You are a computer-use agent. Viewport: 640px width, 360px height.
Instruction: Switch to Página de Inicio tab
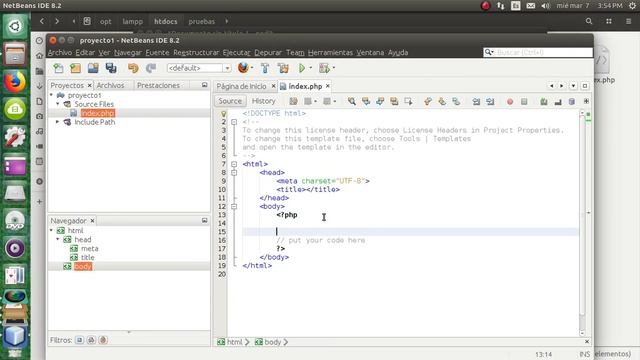click(241, 87)
